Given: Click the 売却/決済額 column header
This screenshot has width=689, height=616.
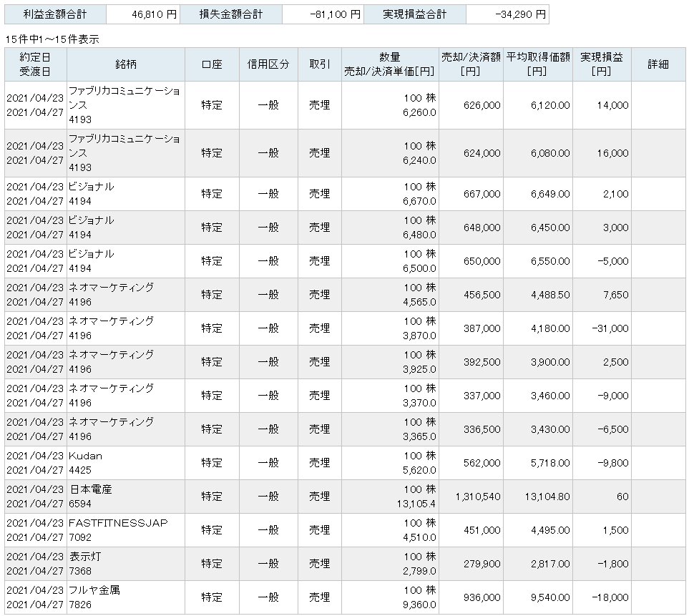Looking at the screenshot, I should tap(471, 64).
